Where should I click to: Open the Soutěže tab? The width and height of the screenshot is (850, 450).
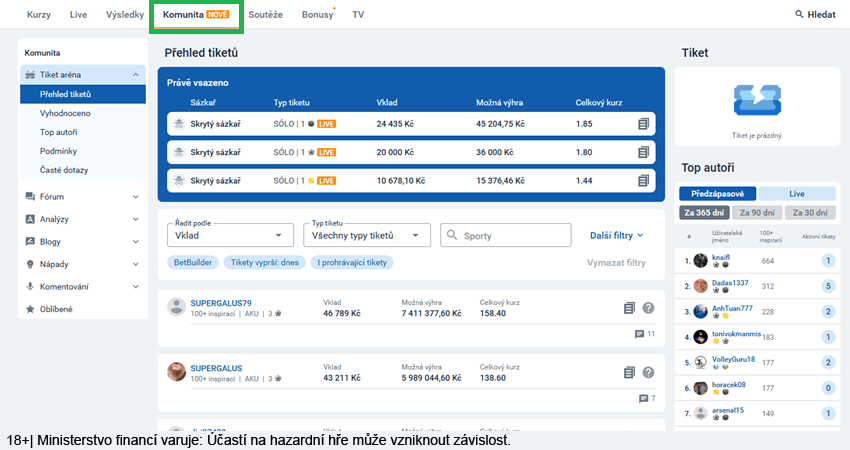pos(266,15)
